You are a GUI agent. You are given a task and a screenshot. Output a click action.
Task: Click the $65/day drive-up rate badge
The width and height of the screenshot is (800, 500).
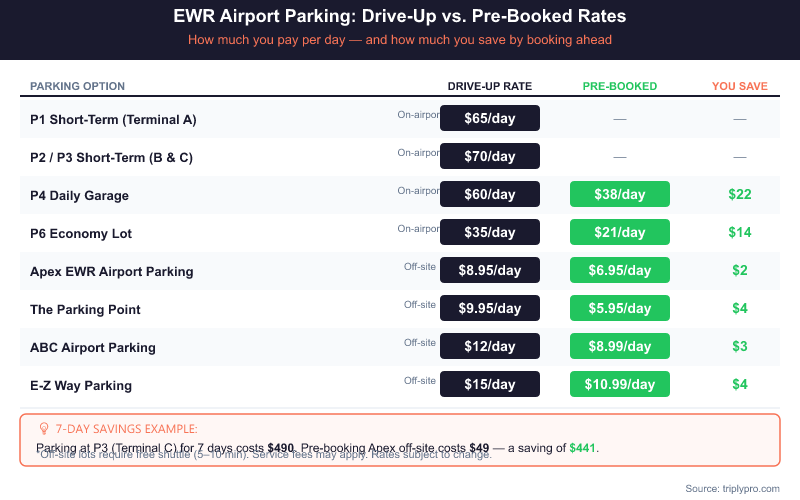490,118
